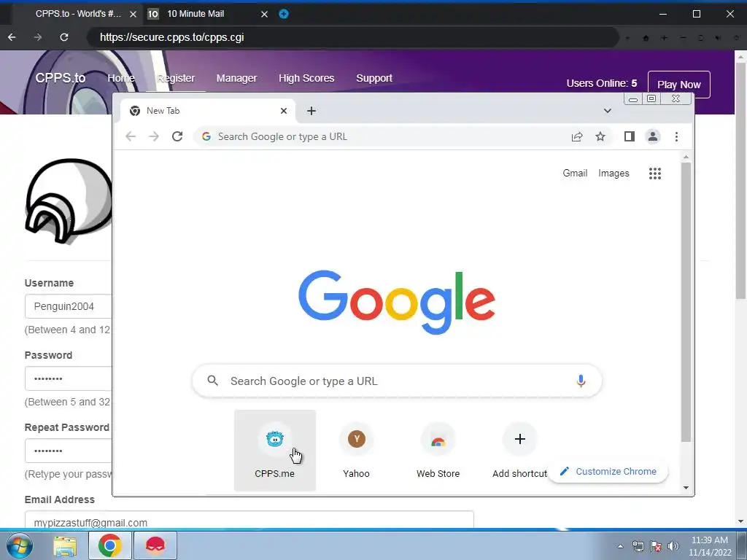
Task: Open Support page on CPPS.to
Action: click(x=374, y=78)
